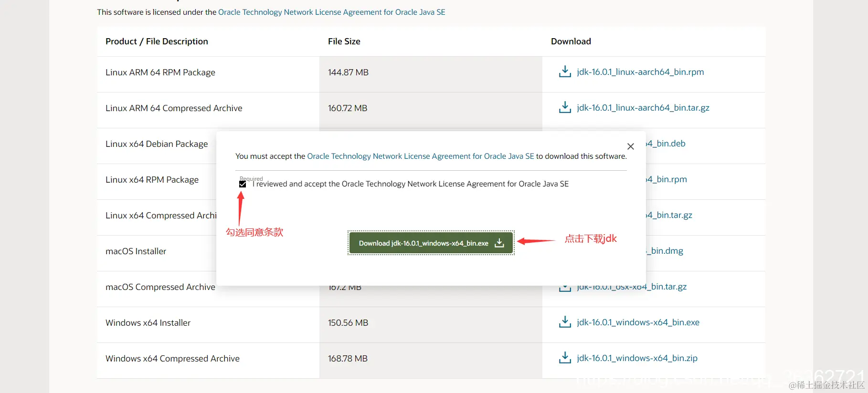The image size is (868, 393).
Task: Click download icon beside jdk-16.0.1_windows-x64_bin.exe link
Action: click(565, 322)
